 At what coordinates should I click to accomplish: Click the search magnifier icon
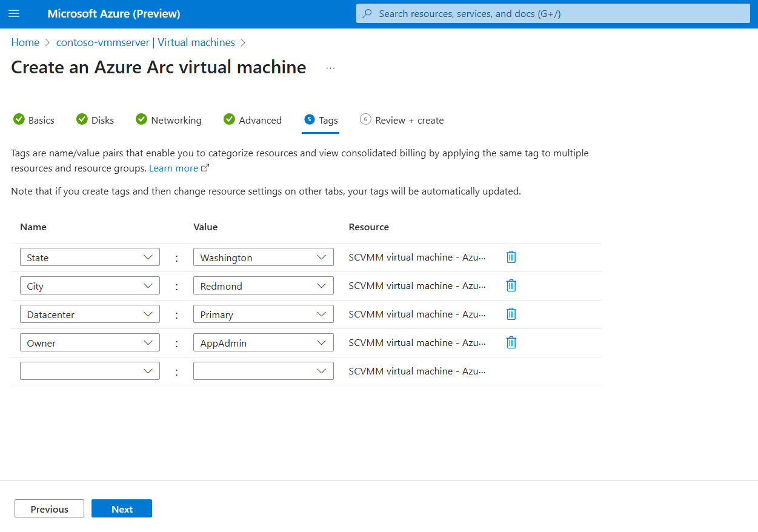tap(367, 14)
